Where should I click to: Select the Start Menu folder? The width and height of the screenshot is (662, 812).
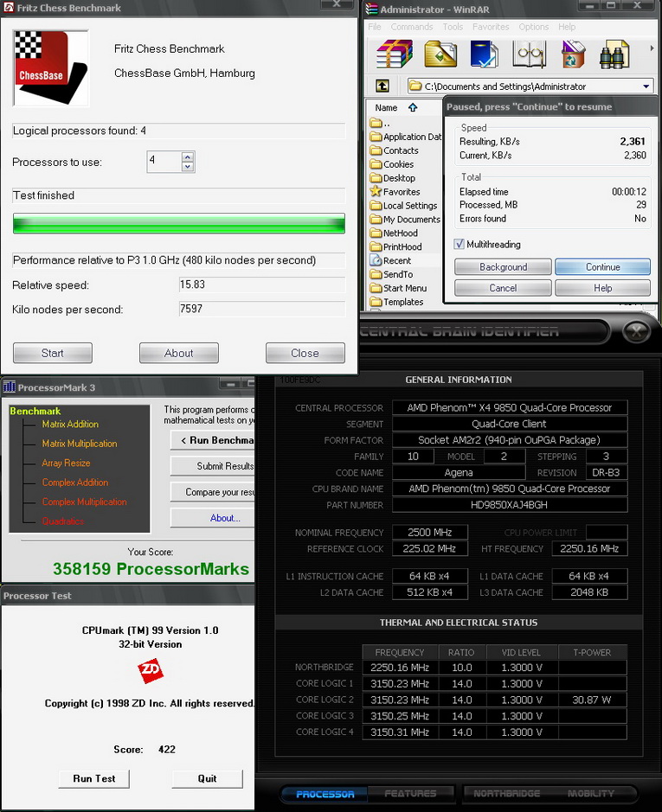[399, 288]
